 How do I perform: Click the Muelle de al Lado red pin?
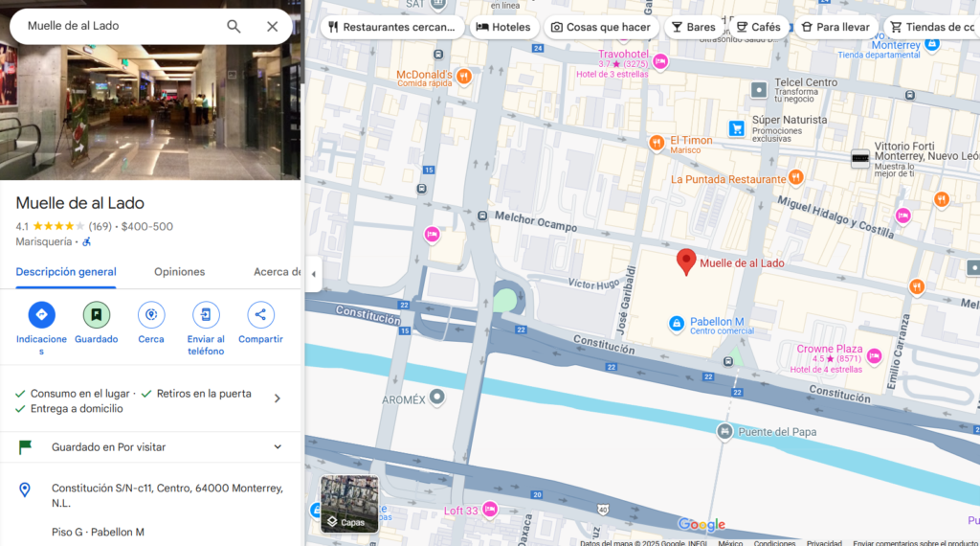tap(686, 261)
